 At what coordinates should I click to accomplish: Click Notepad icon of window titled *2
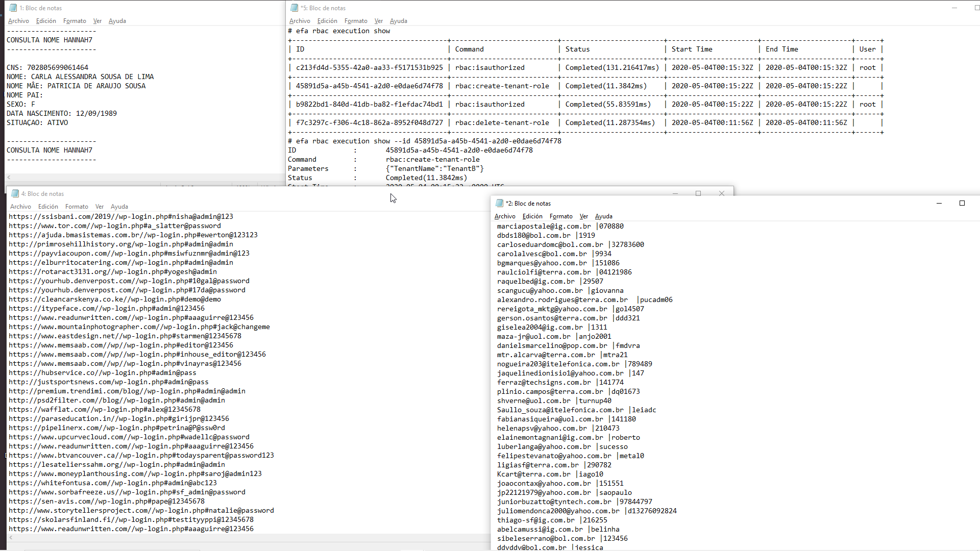500,203
